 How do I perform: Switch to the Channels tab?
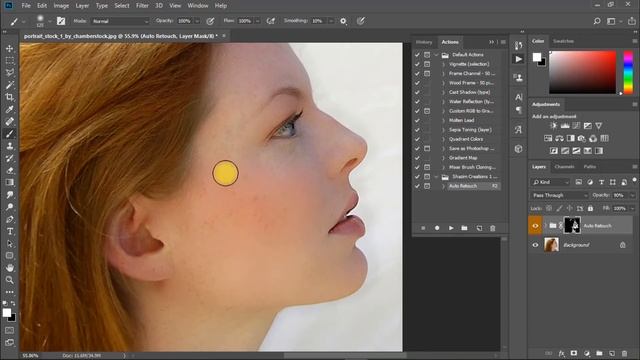pyautogui.click(x=564, y=167)
